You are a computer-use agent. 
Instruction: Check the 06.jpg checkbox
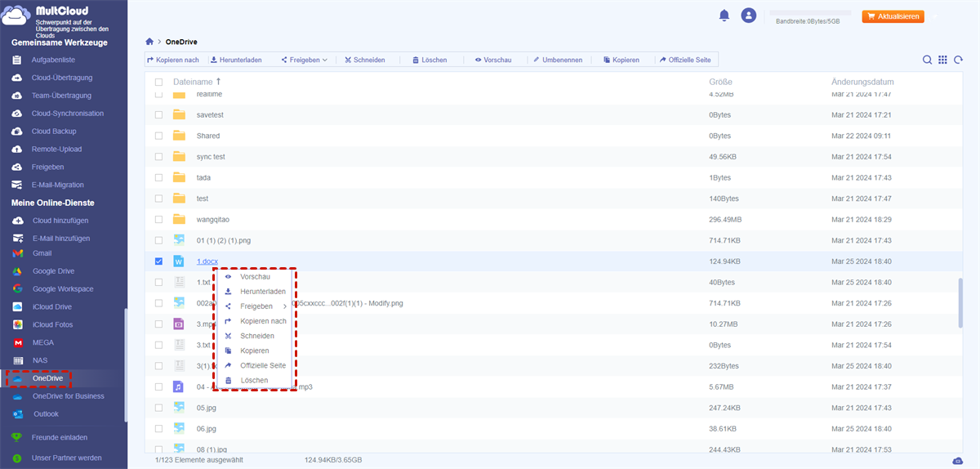[x=158, y=428]
